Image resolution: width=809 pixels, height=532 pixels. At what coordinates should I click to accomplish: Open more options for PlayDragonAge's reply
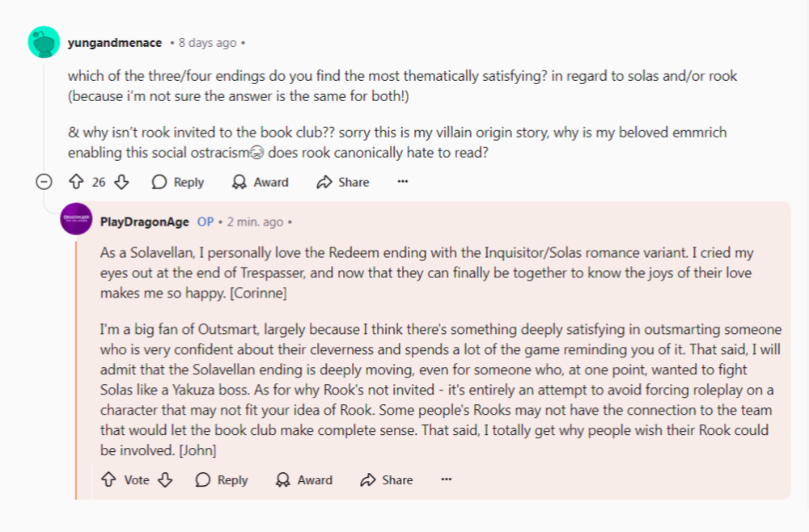pyautogui.click(x=447, y=479)
